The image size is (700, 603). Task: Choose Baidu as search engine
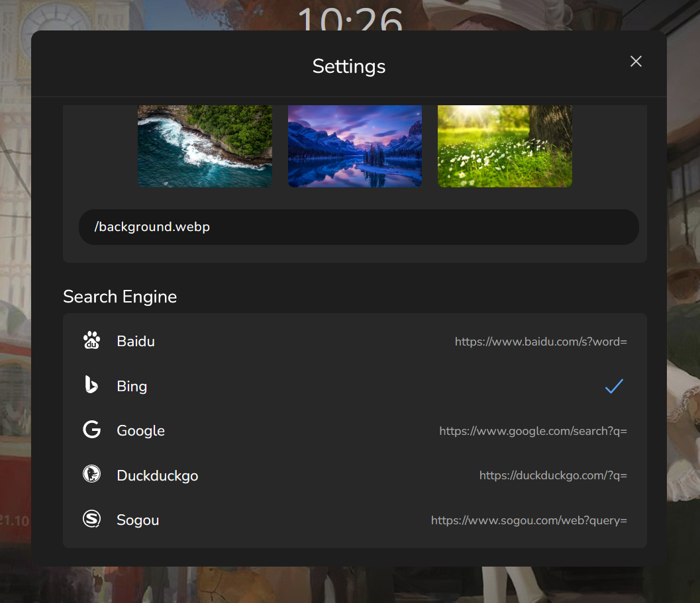point(355,342)
